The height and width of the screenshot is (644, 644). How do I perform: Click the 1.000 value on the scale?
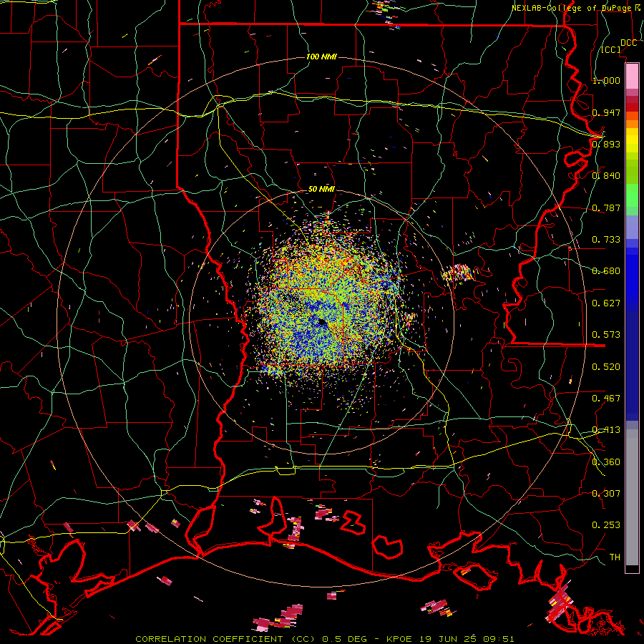(606, 80)
